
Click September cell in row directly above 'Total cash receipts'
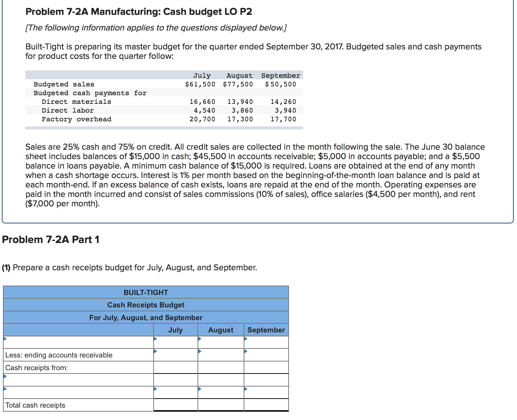click(266, 392)
